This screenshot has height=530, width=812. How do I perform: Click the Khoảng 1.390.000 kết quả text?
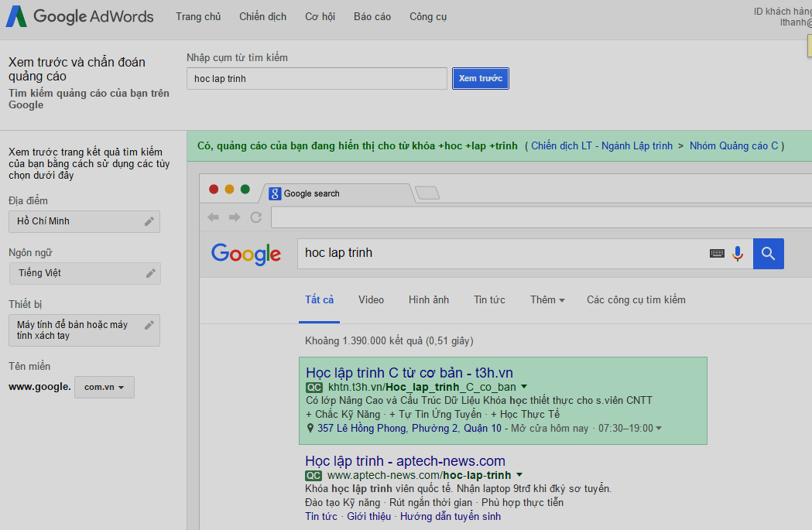(389, 340)
